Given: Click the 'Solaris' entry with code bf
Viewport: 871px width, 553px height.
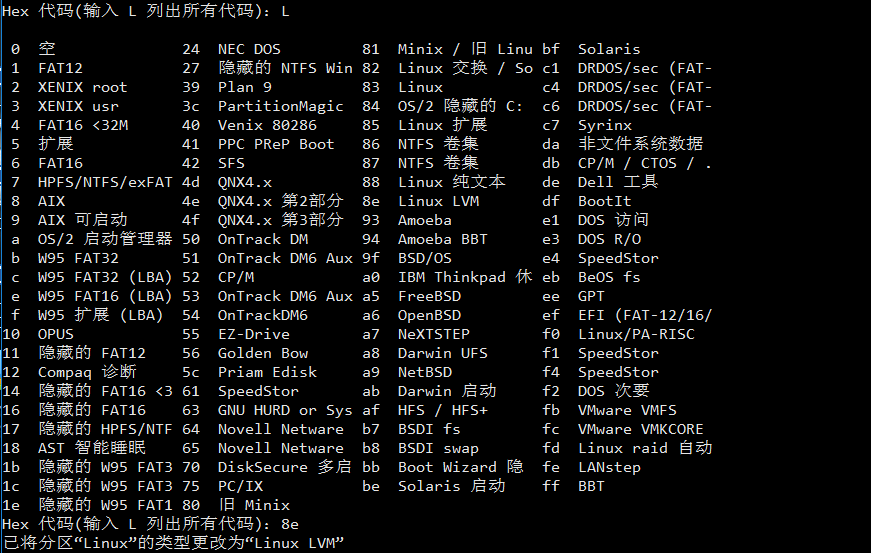Looking at the screenshot, I should [x=609, y=49].
